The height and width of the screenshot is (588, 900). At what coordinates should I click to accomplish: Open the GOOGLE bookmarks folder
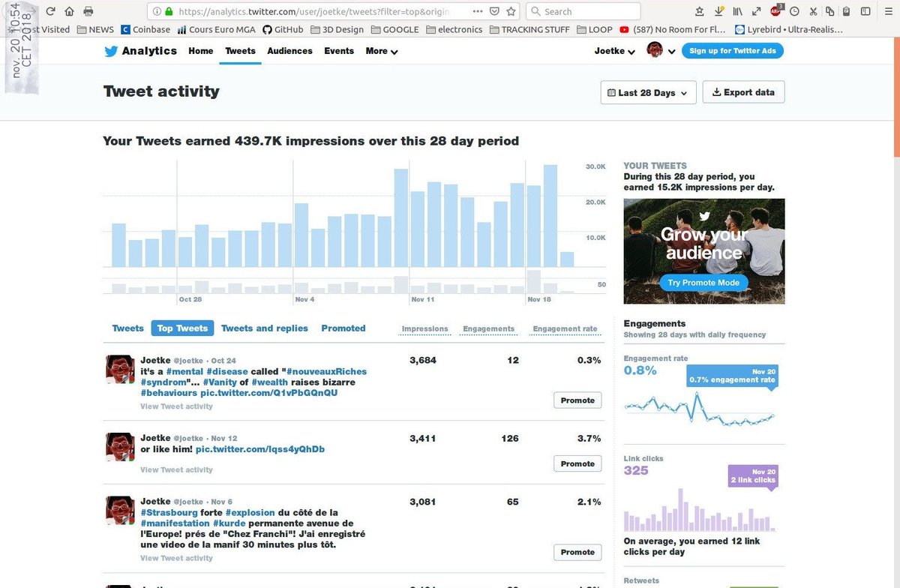tap(394, 29)
